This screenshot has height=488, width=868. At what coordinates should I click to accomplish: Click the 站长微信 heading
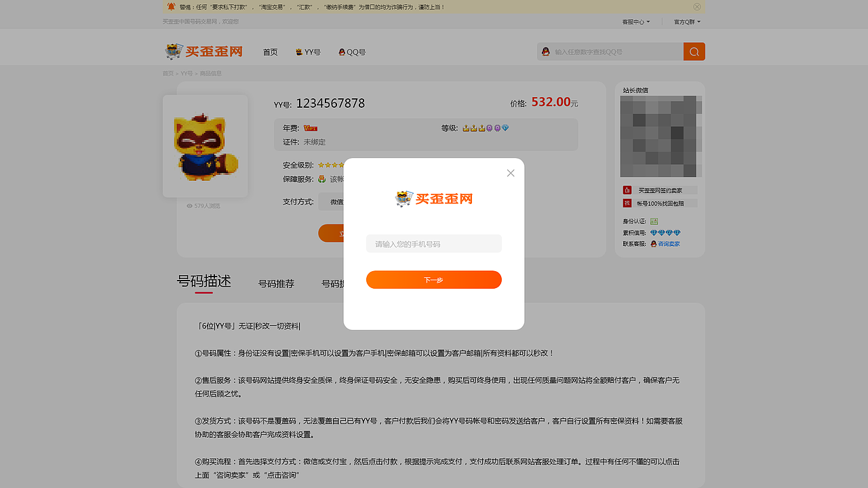tap(635, 90)
